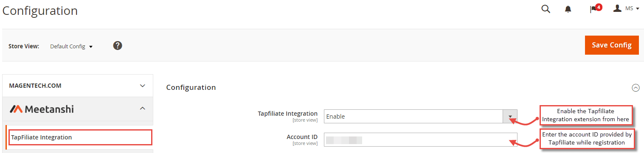Click the Configuration section heading
Viewport: 644px width, 153px height.
pyautogui.click(x=191, y=87)
